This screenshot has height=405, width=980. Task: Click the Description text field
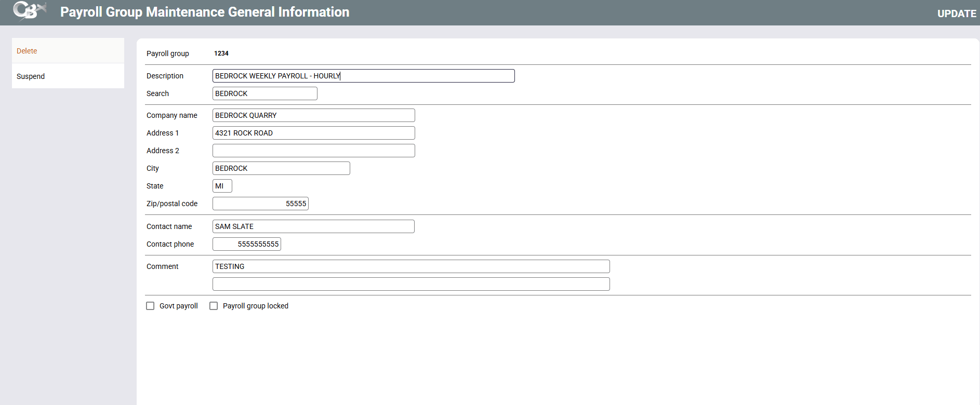click(x=363, y=76)
